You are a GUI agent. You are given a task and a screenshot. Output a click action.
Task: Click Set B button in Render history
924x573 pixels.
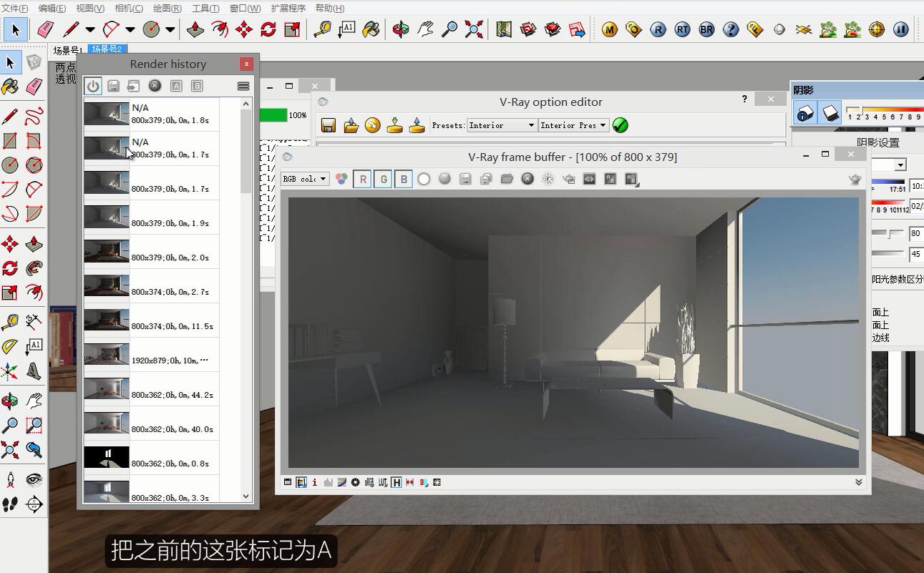coord(197,86)
